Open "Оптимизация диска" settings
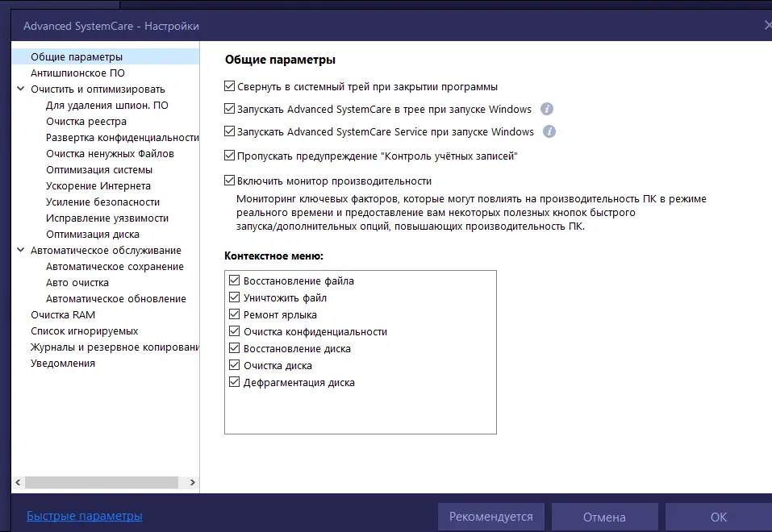 [93, 235]
